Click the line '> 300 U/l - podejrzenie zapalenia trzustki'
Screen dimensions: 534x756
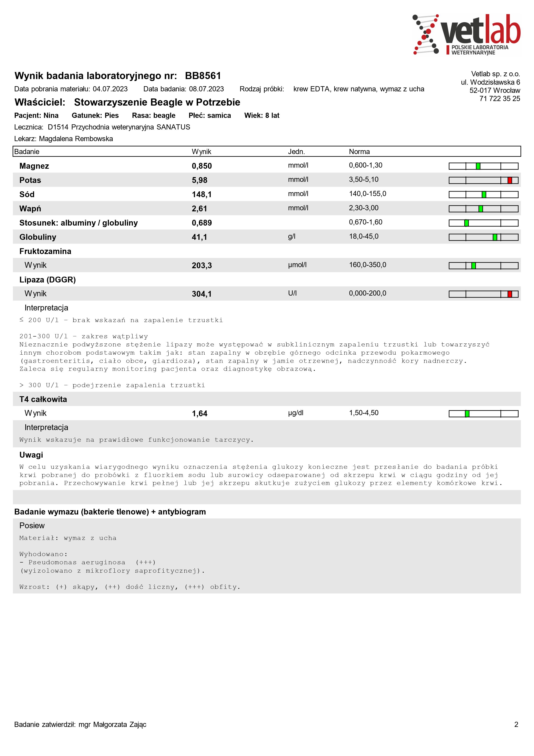pyautogui.click(x=112, y=385)
